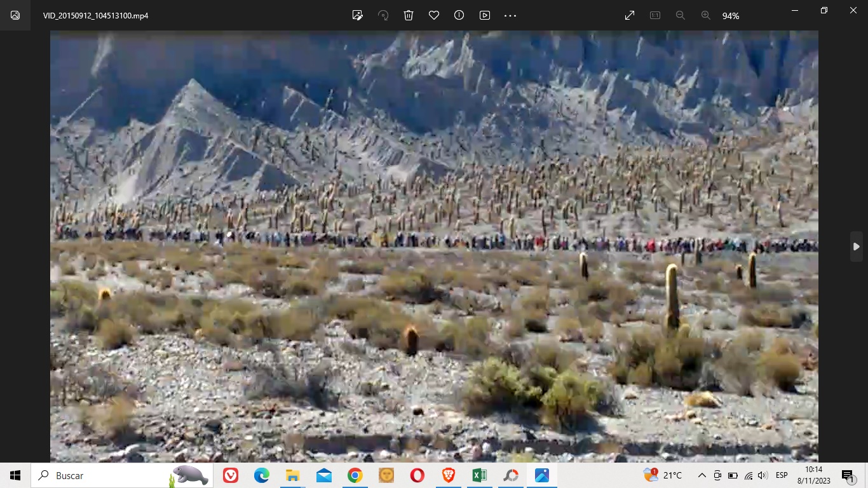Go to next item with right arrow
This screenshot has height=488, width=868.
[x=857, y=247]
